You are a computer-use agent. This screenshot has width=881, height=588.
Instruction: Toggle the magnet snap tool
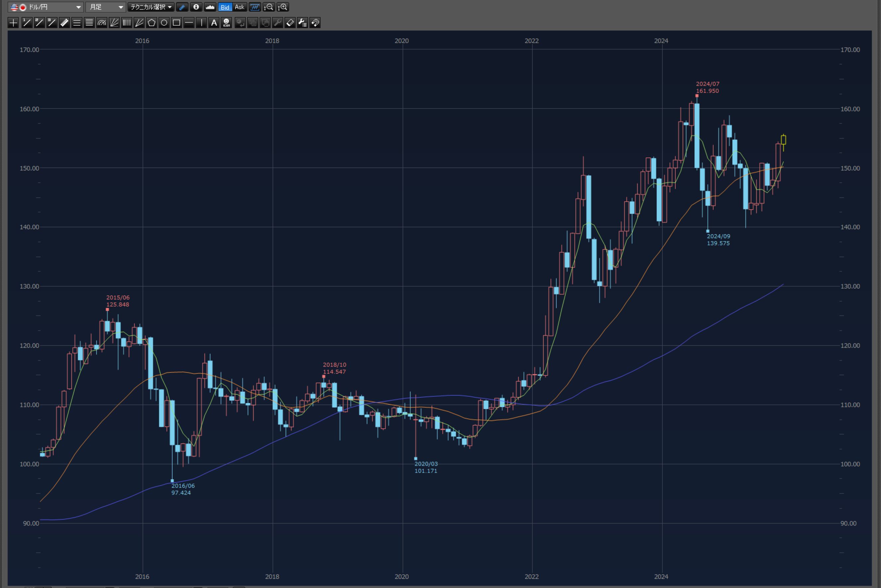(315, 23)
